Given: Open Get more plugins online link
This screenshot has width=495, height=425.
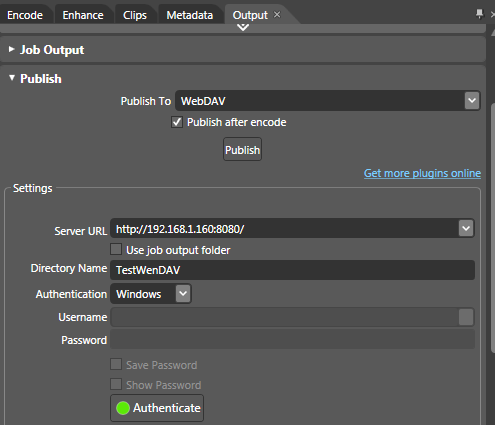Looking at the screenshot, I should pyautogui.click(x=422, y=173).
